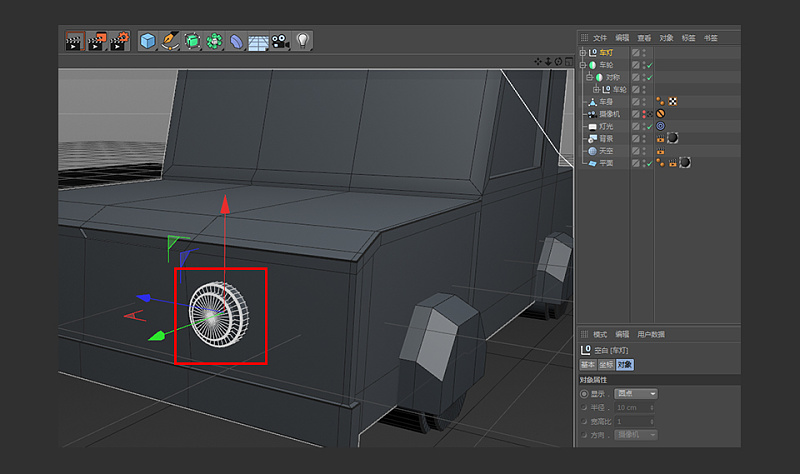
Task: Click viewport pan camera arrows icon
Action: [x=538, y=62]
